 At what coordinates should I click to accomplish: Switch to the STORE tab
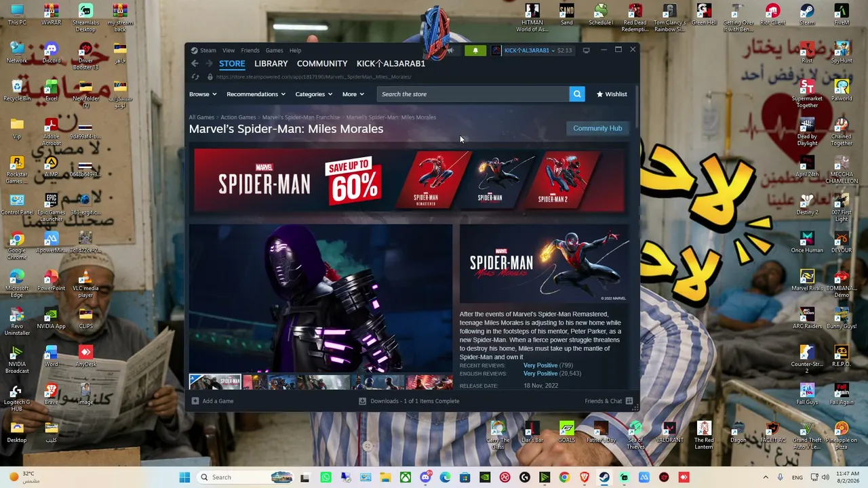232,64
